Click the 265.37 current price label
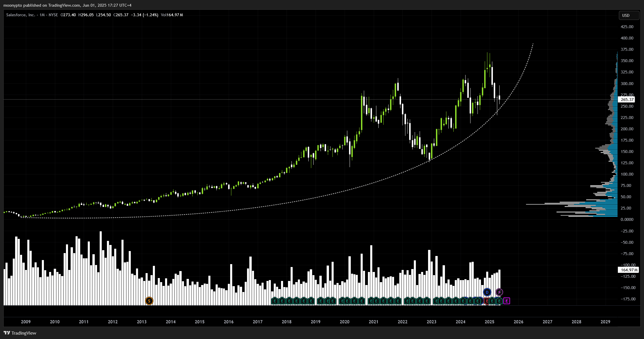Viewport: 644px width, 339px height. [x=627, y=100]
